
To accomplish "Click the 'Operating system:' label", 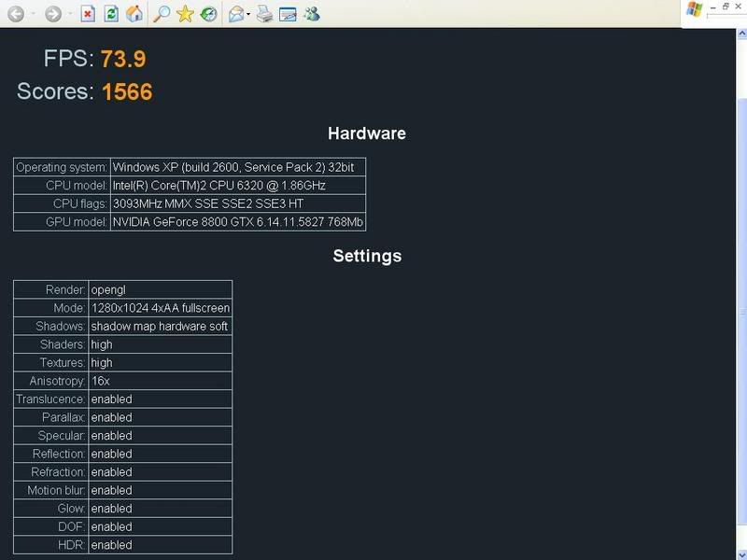I will click(x=62, y=167).
